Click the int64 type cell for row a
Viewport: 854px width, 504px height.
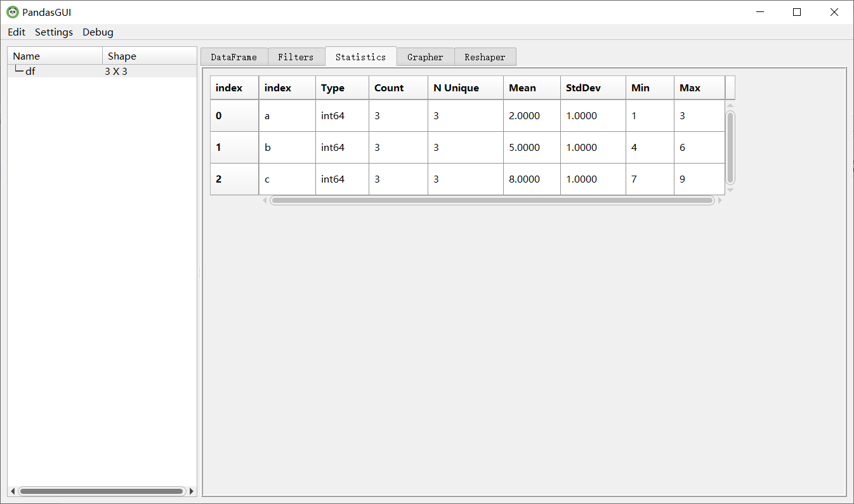point(342,116)
